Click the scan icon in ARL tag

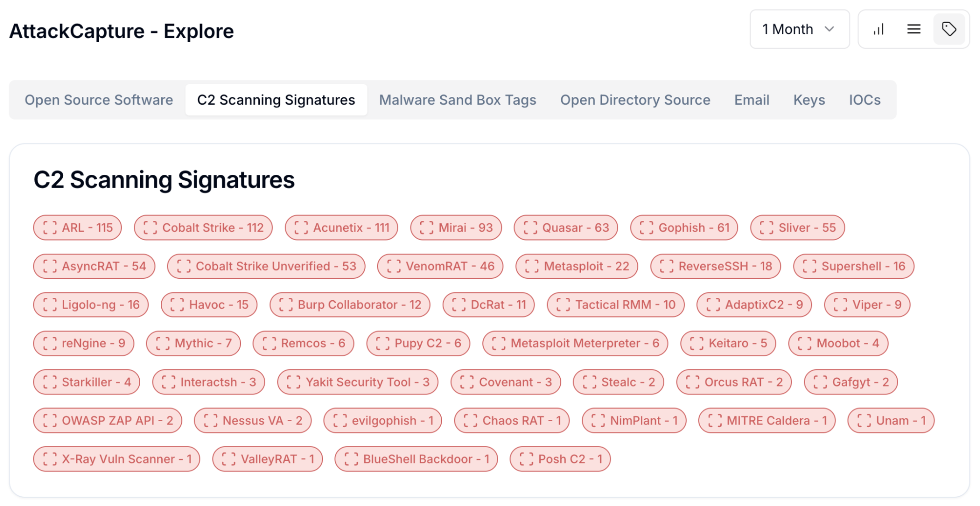tap(50, 228)
